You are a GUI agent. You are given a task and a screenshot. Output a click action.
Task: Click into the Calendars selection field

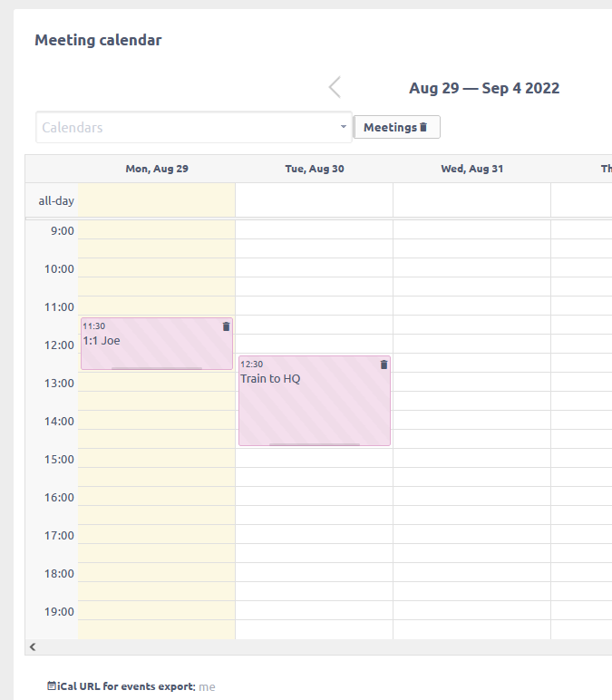click(186, 127)
